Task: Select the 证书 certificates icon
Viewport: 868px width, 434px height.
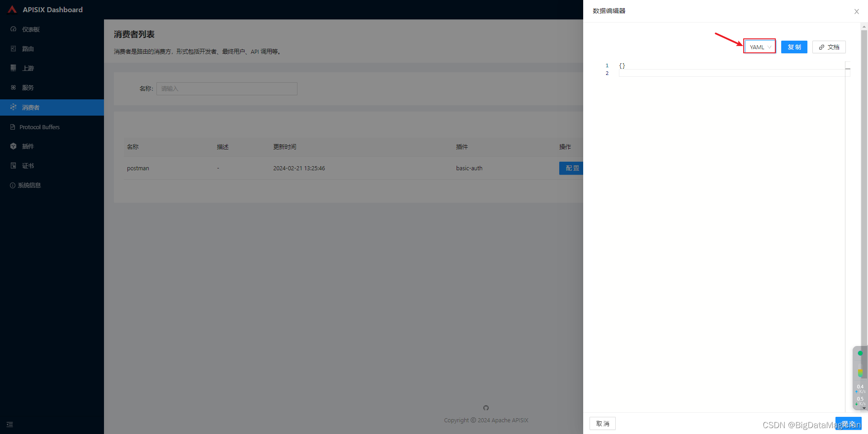Action: tap(13, 165)
